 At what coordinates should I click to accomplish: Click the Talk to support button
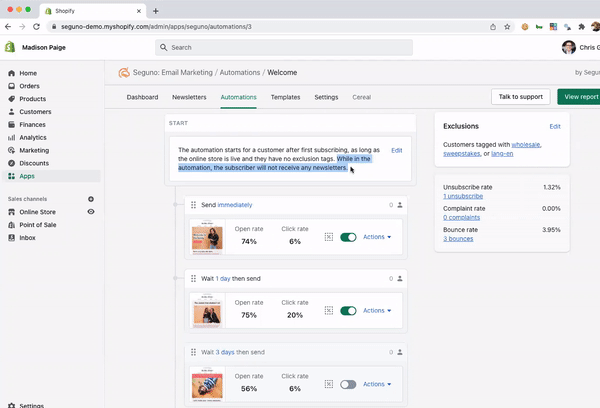point(520,97)
